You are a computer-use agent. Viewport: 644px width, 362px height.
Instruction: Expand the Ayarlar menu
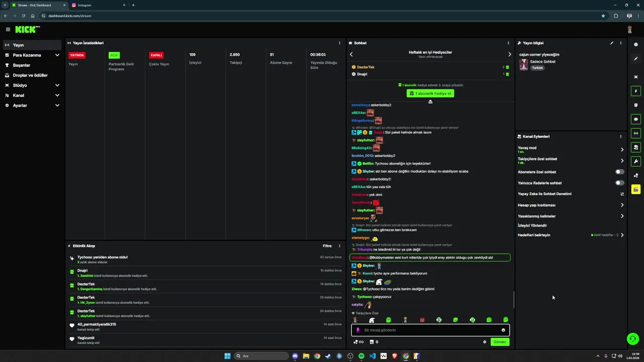tap(32, 105)
